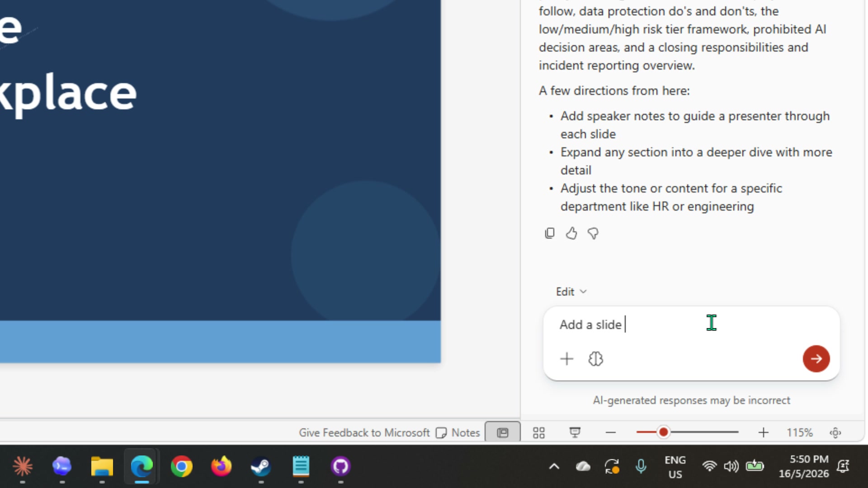The width and height of the screenshot is (868, 488).
Task: Open the starburst app in taskbar
Action: (23, 466)
